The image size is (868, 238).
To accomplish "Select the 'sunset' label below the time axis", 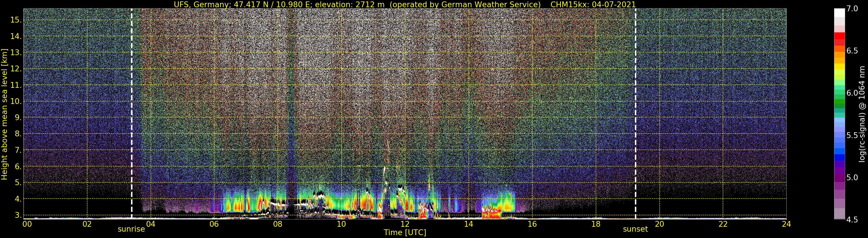I will coord(635,229).
